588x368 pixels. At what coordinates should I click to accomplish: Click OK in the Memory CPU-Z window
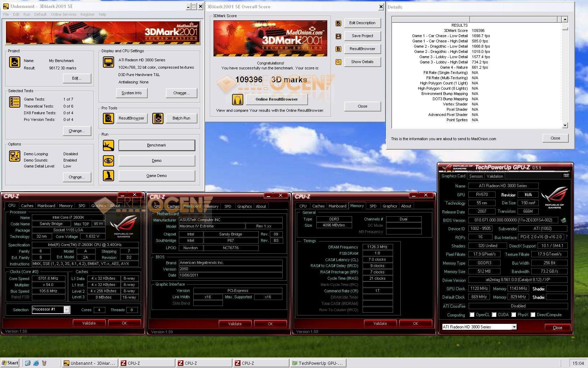pyautogui.click(x=415, y=323)
